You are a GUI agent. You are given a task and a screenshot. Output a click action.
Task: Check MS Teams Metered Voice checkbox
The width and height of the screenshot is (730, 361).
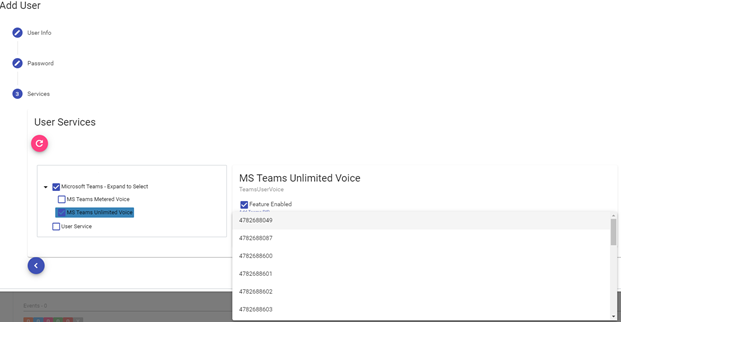[61, 199]
